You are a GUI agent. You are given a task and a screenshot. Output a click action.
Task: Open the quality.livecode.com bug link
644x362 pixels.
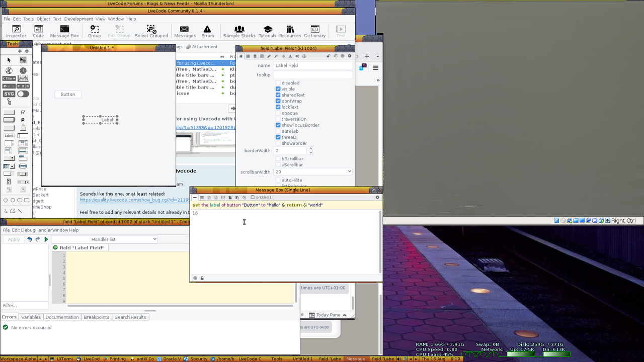(x=135, y=200)
